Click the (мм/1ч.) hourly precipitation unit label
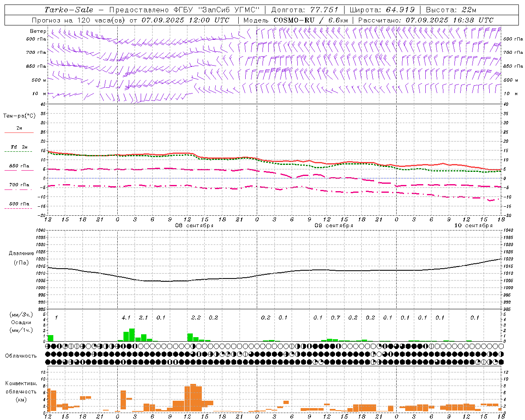Image resolution: width=525 pixels, height=420 pixels. click(21, 330)
